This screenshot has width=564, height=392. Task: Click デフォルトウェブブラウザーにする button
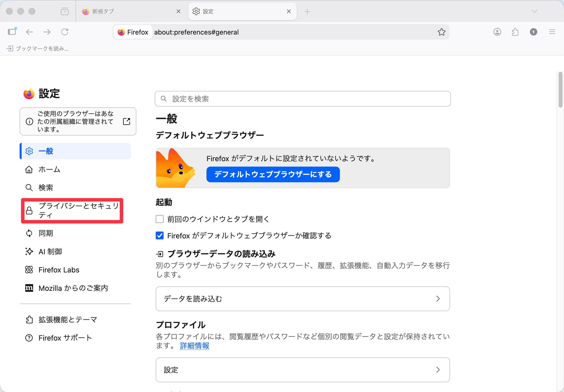click(x=273, y=174)
